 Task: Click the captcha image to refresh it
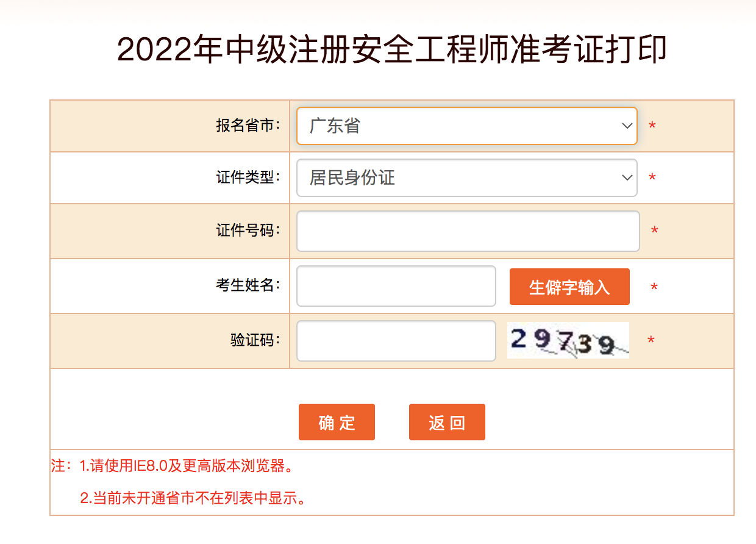click(567, 340)
